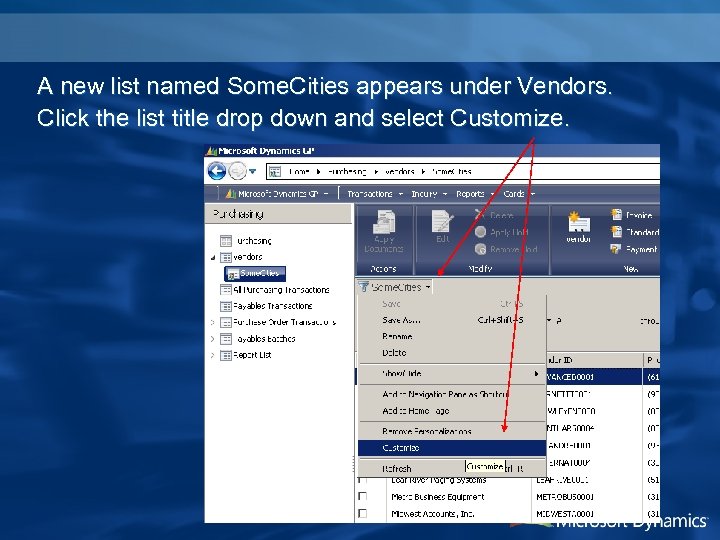Click the Delete button in Modify group
The height and width of the screenshot is (540, 720).
[494, 215]
